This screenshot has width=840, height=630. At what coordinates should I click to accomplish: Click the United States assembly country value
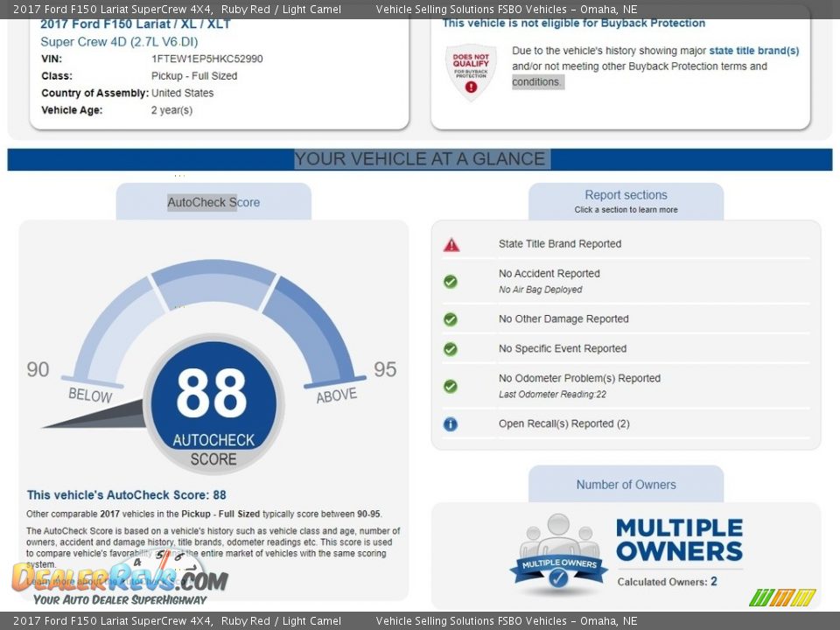click(x=182, y=94)
